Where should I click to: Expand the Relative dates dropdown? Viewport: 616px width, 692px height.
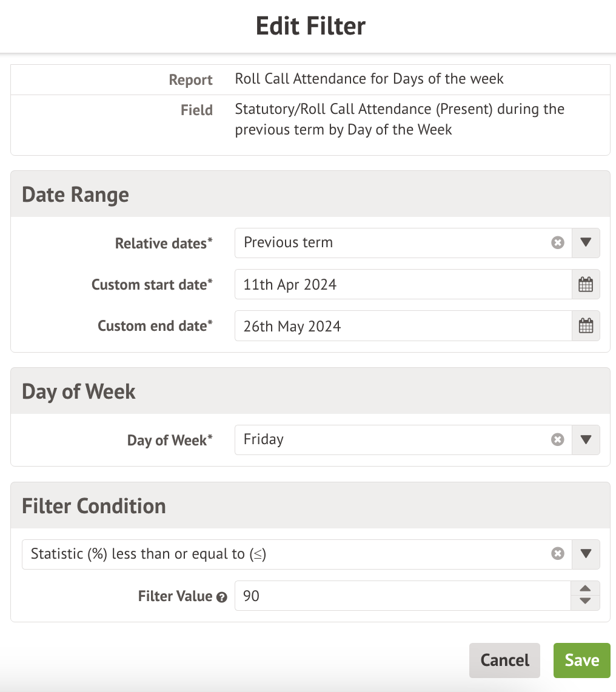click(586, 243)
